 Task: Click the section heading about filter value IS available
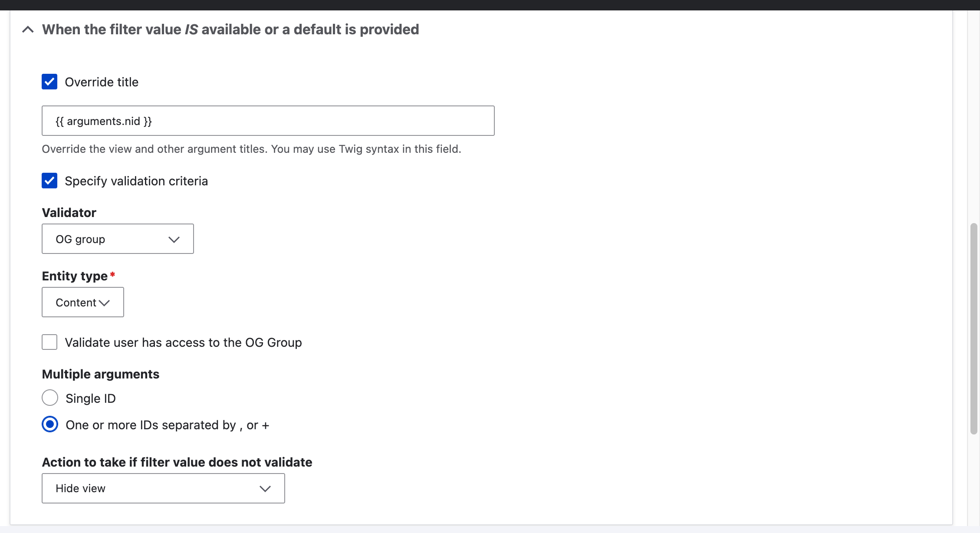(x=230, y=30)
